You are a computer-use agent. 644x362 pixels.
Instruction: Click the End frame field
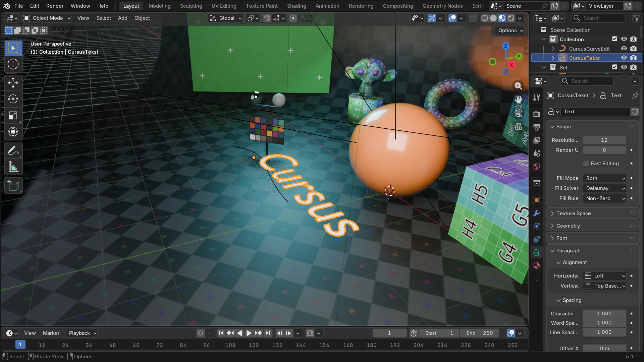coord(480,333)
